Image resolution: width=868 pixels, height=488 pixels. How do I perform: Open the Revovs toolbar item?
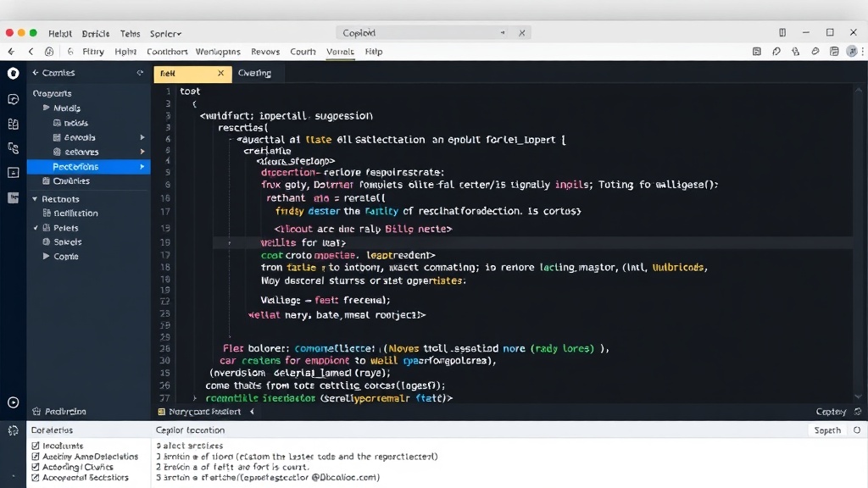265,52
